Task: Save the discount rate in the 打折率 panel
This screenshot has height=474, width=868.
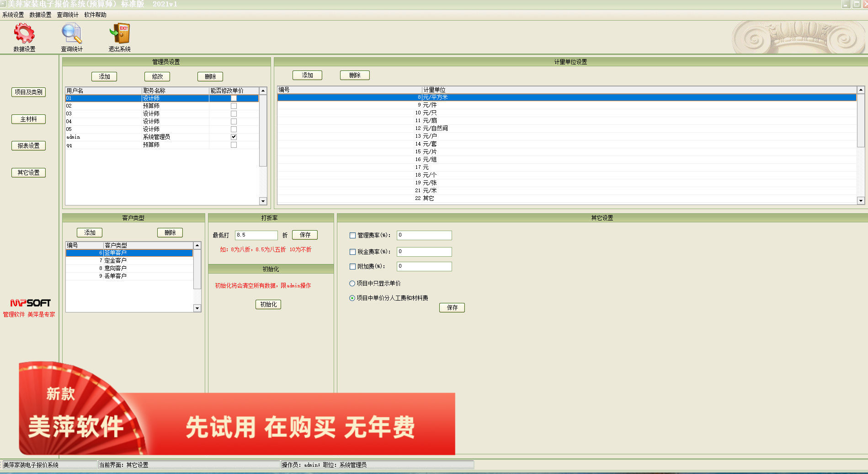Action: click(x=305, y=235)
